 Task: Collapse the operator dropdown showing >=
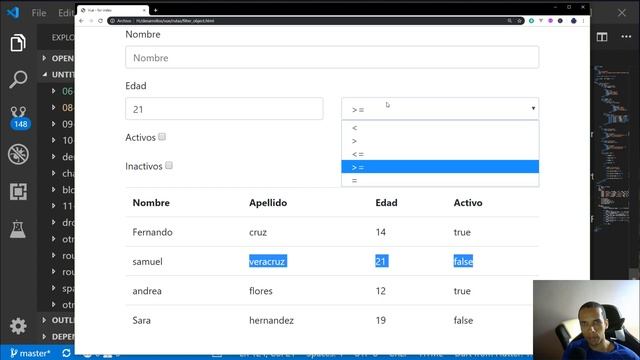440,109
